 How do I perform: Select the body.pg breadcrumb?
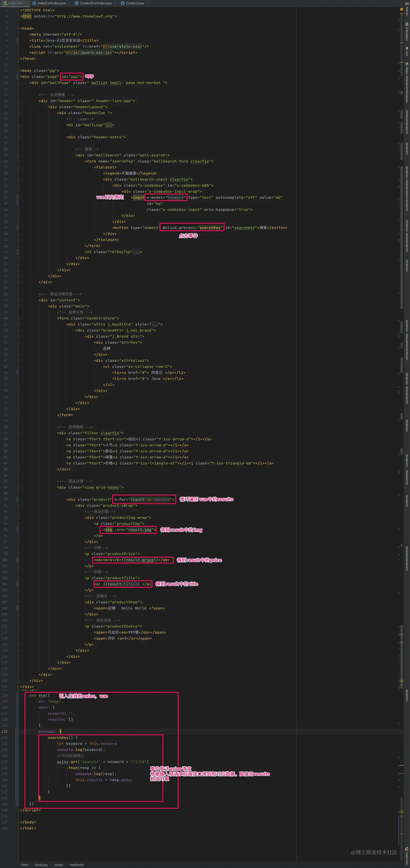coord(41,865)
